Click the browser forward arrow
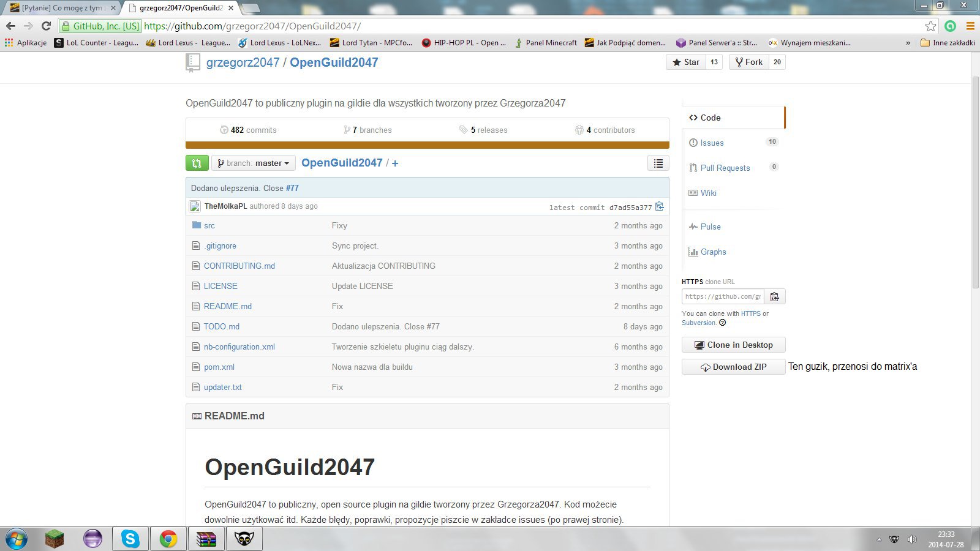Viewport: 980px width, 551px height. 28,26
